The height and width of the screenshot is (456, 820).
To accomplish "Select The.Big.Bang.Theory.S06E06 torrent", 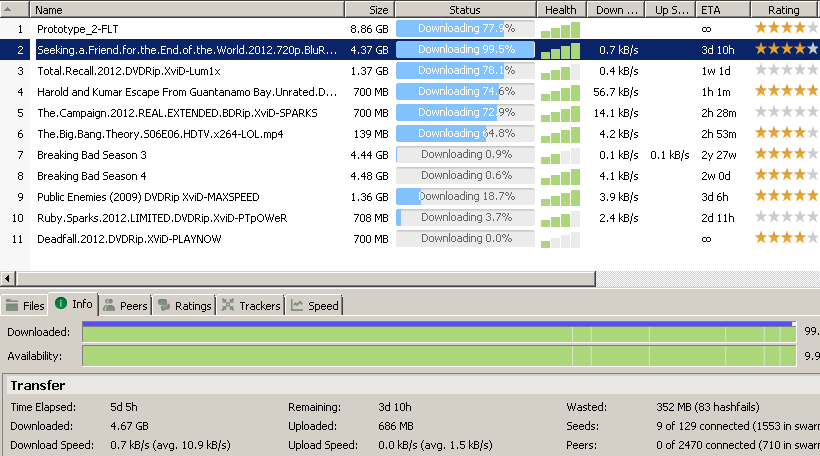I will 160,134.
